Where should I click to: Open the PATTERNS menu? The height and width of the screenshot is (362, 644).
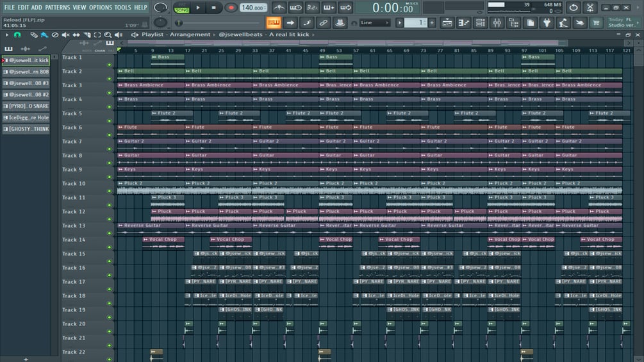pos(58,8)
